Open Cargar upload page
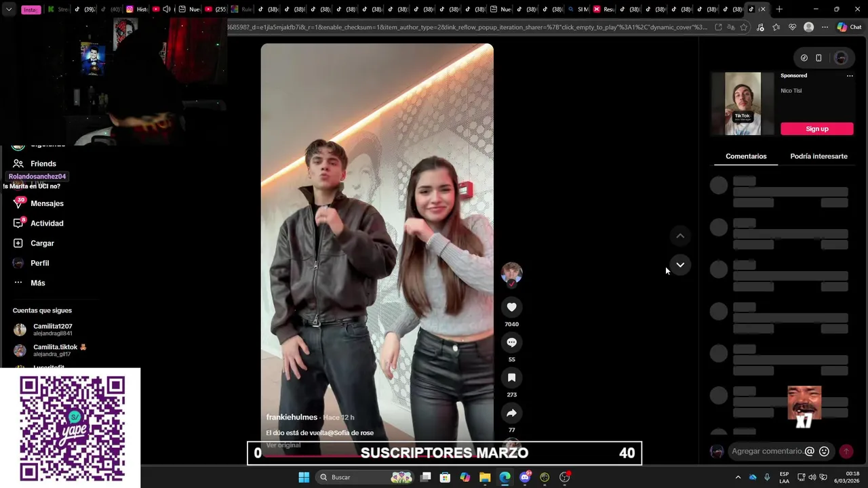The width and height of the screenshot is (868, 488). [x=34, y=243]
